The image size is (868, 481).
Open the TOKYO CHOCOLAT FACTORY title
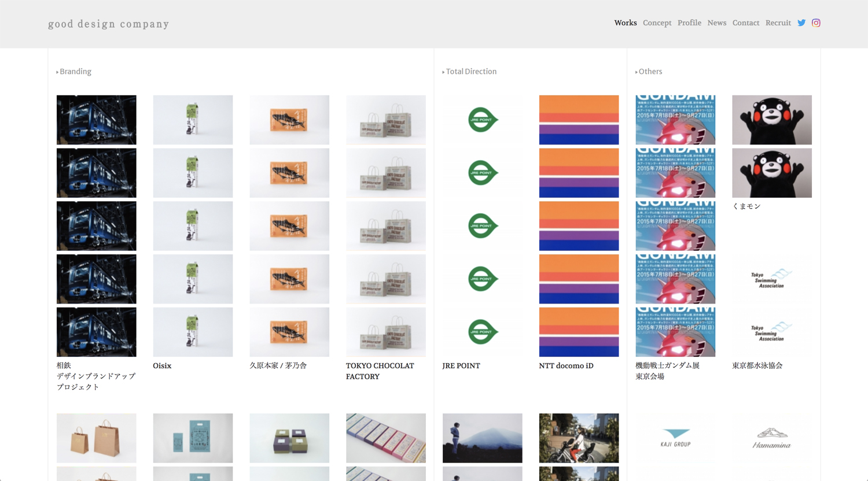(x=380, y=371)
